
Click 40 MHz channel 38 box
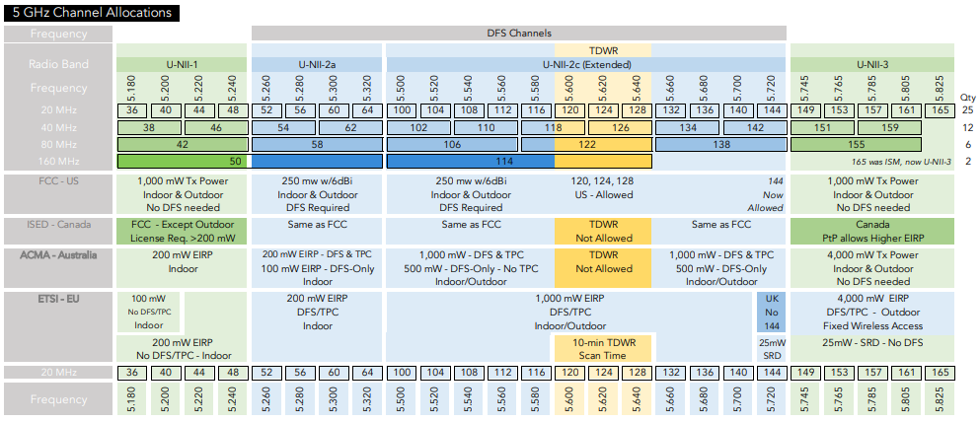(149, 127)
